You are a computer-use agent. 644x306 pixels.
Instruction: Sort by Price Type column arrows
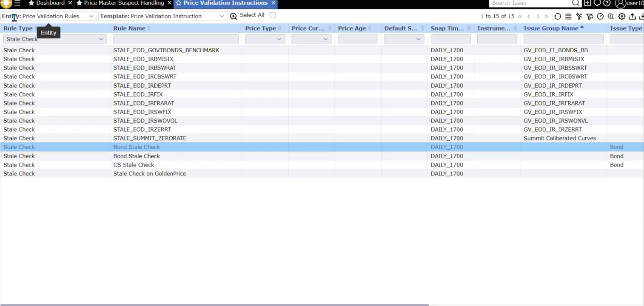279,28
